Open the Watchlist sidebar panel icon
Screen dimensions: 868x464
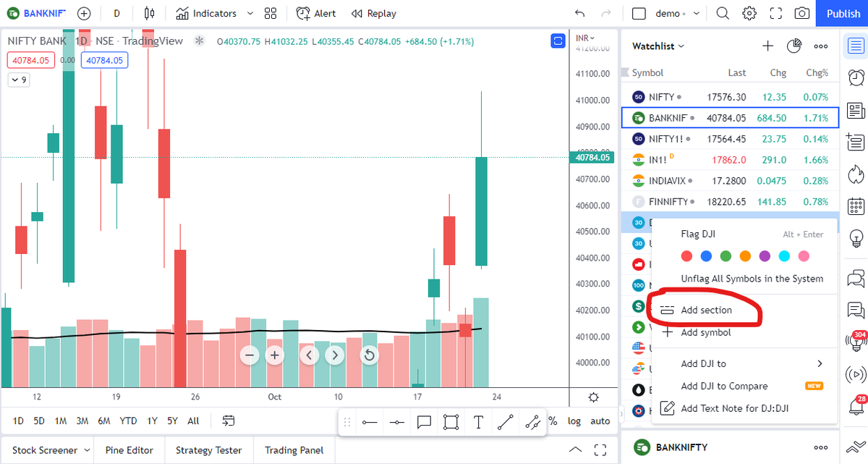pyautogui.click(x=855, y=46)
